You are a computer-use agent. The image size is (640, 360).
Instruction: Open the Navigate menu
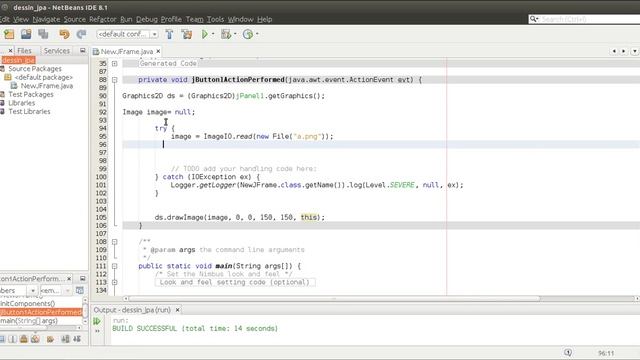point(46,19)
